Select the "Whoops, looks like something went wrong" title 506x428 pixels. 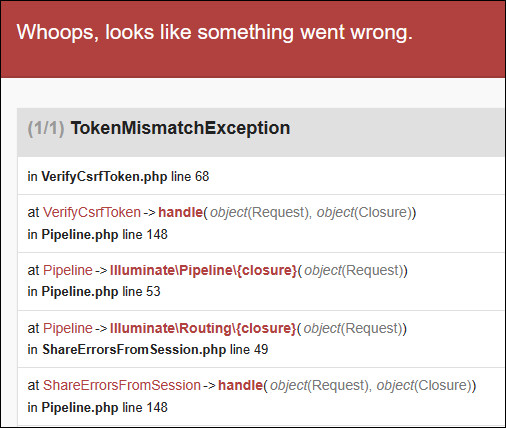click(x=215, y=33)
